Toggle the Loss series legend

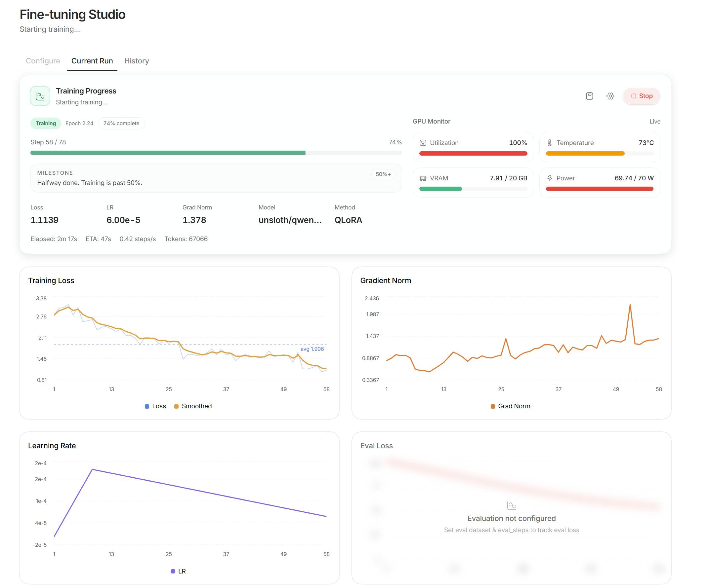pos(155,406)
